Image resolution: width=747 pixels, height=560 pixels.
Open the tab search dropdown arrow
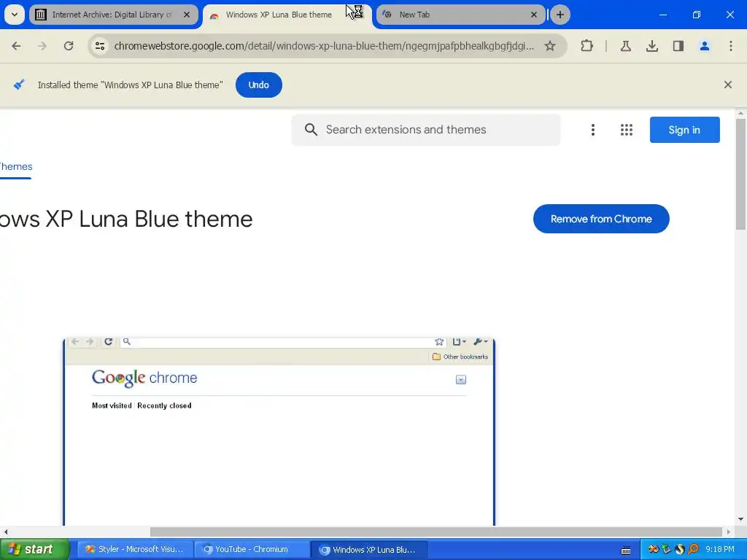coord(15,15)
